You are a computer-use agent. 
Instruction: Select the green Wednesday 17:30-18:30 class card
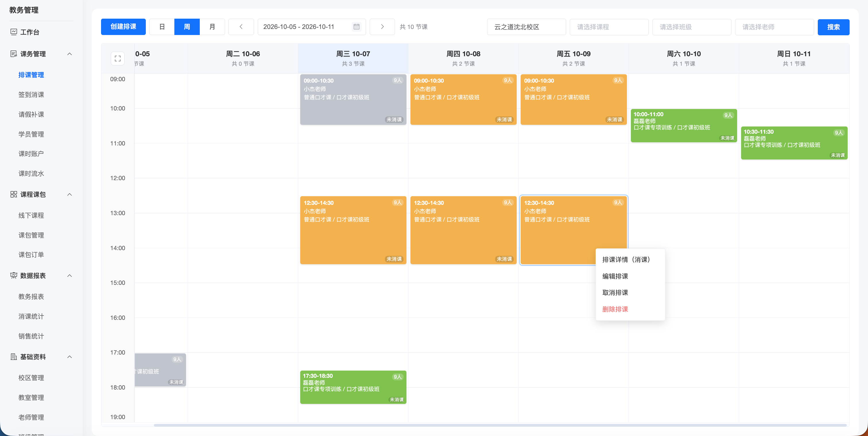353,387
